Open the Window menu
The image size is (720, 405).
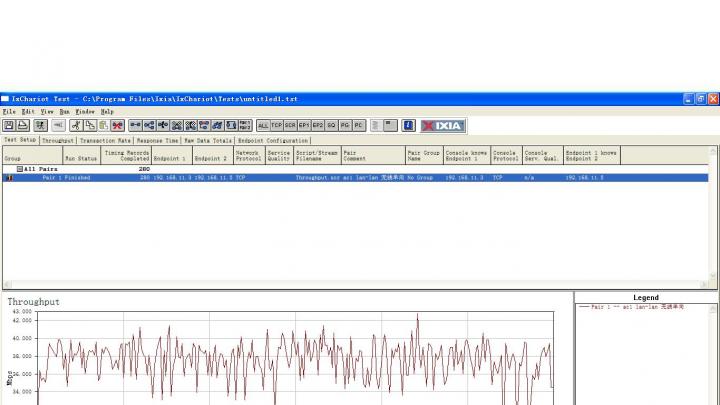[85, 112]
